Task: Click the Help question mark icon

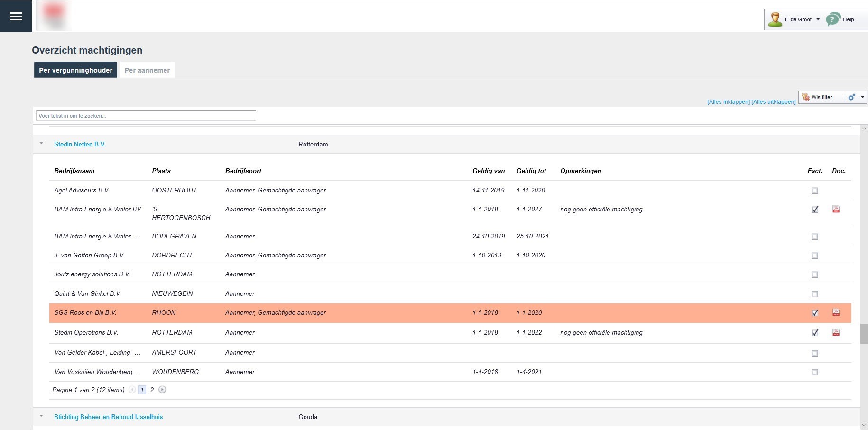Action: pos(832,19)
